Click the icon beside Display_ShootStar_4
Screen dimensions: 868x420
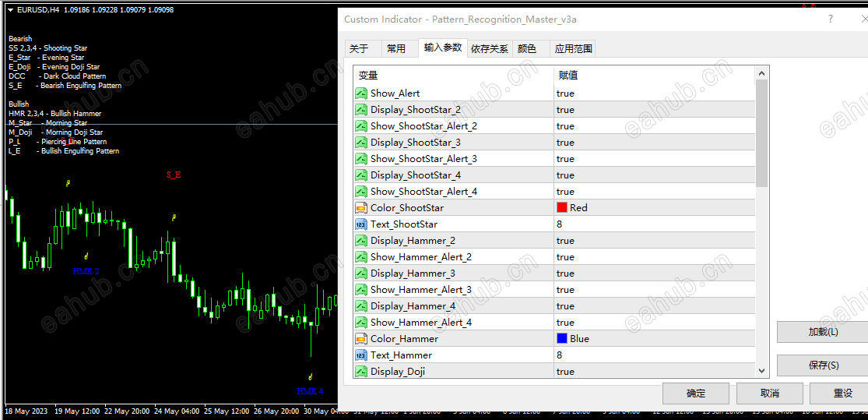point(361,175)
